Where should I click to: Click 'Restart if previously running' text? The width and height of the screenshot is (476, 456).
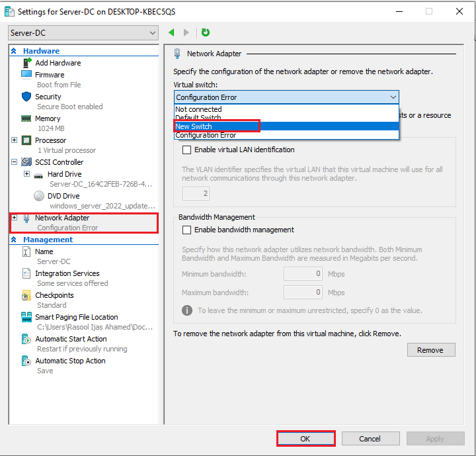click(x=82, y=349)
